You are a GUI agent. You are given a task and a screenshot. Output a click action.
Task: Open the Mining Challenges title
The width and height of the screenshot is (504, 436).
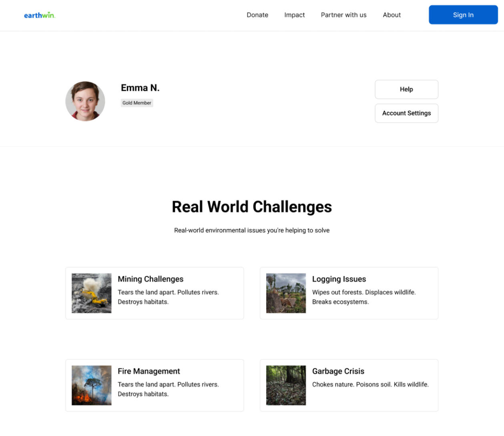[151, 279]
